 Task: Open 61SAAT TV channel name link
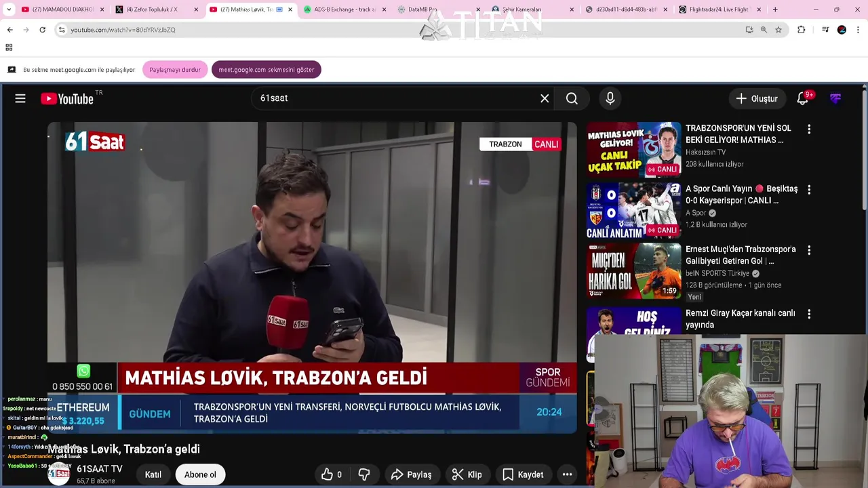point(100,469)
